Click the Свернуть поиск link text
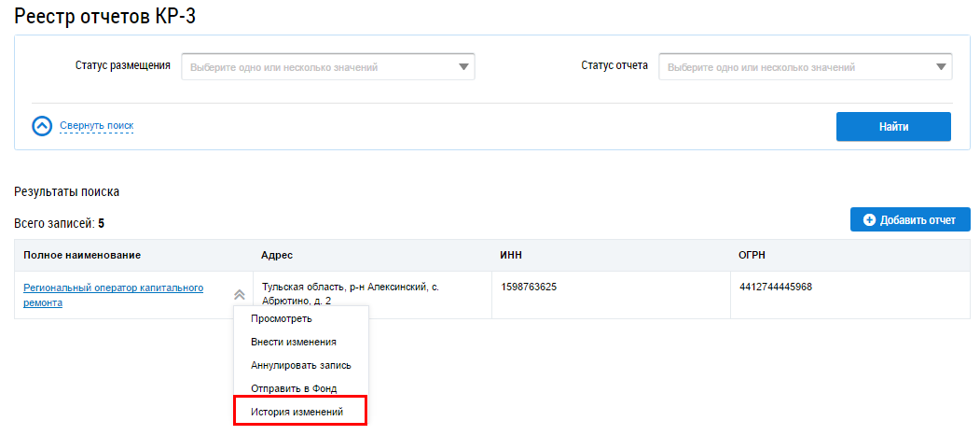Screen dimensions: 980x435 (97, 126)
